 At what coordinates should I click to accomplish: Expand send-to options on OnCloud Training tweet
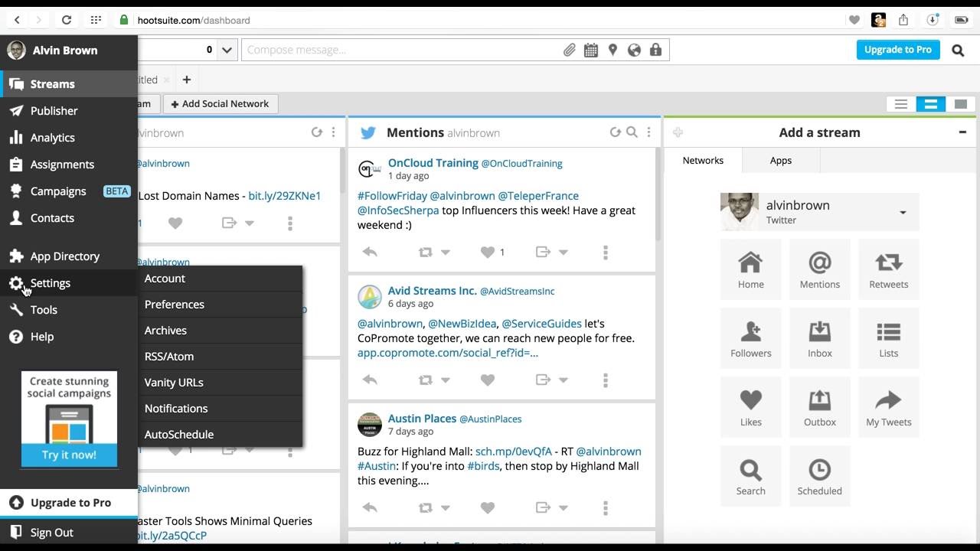tap(563, 253)
